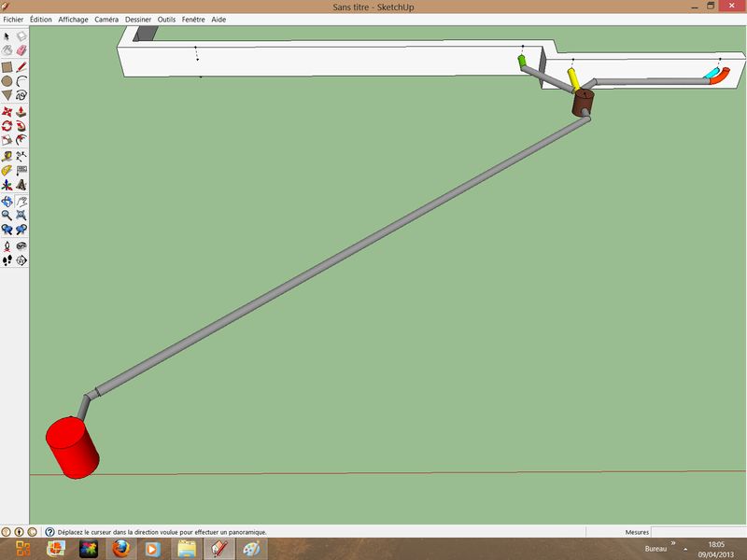Open the Fichier menu
The image size is (747, 560).
13,19
